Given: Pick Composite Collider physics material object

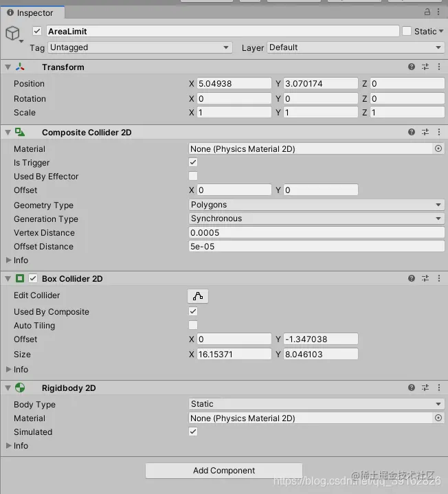Looking at the screenshot, I should [x=438, y=148].
